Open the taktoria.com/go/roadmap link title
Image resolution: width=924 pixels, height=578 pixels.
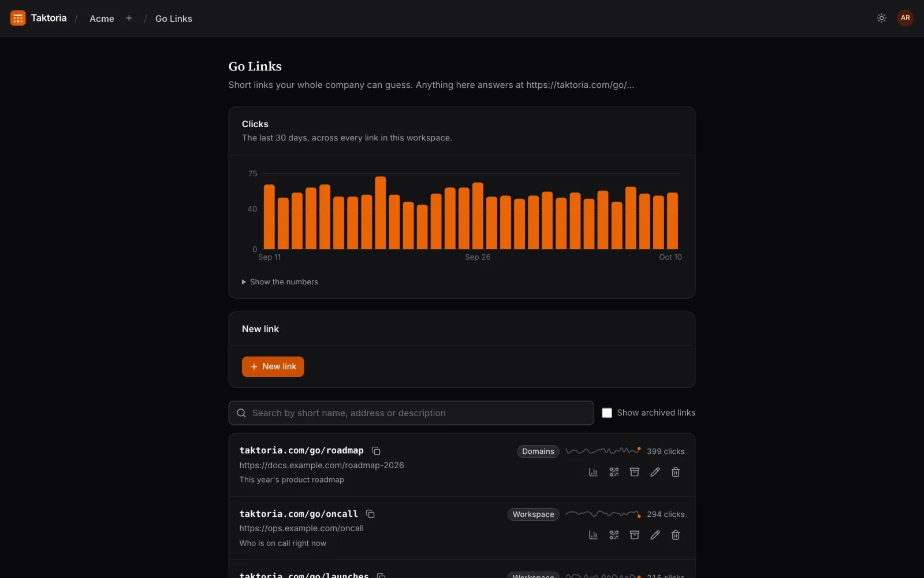pyautogui.click(x=301, y=450)
